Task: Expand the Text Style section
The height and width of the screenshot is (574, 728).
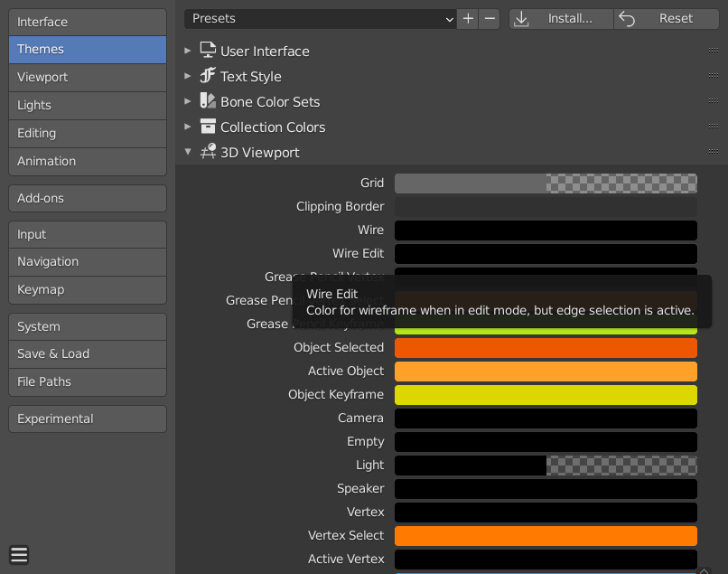Action: click(x=188, y=76)
